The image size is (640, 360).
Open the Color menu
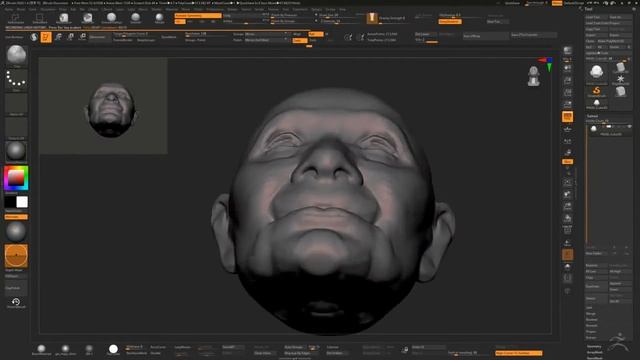33,9
